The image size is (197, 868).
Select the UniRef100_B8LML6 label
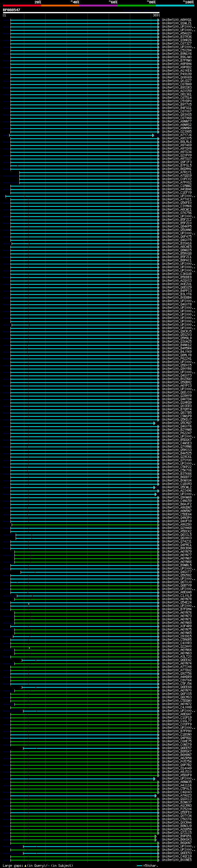point(177,142)
